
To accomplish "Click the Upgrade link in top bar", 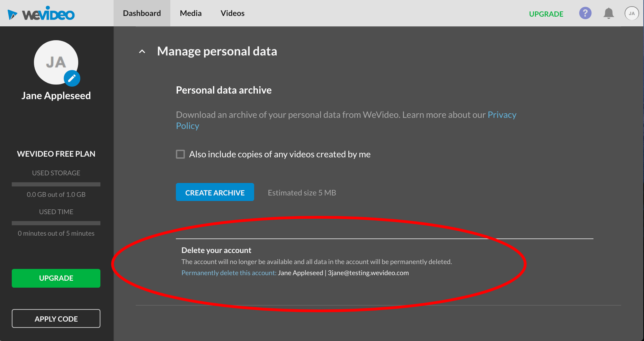I will pyautogui.click(x=546, y=14).
